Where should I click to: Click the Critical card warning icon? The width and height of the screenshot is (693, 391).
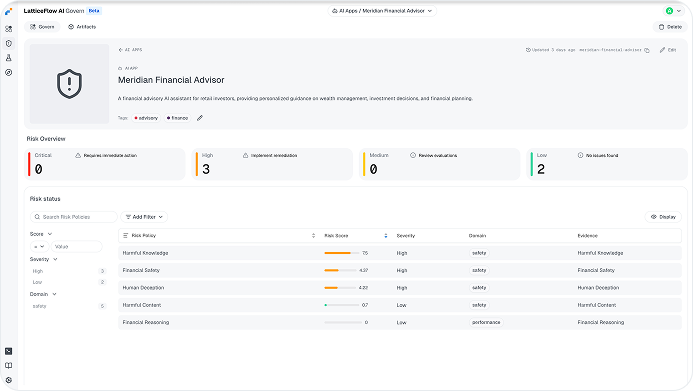(78, 156)
